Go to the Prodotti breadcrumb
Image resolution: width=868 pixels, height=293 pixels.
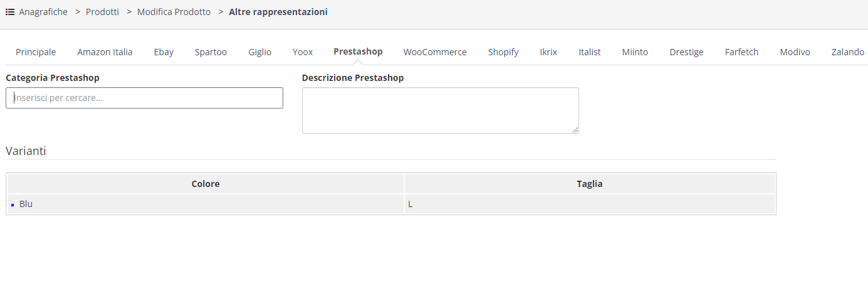[x=102, y=12]
